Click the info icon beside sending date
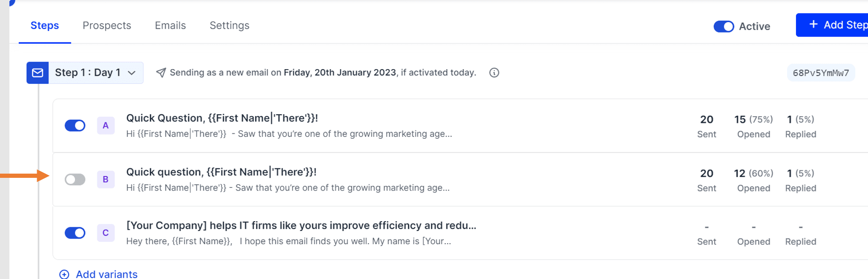 (494, 73)
